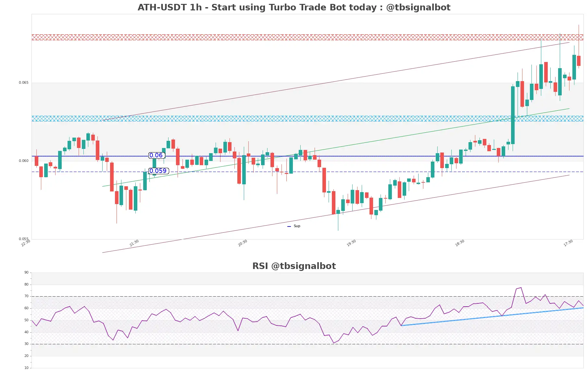This screenshot has height=392, width=588.
Task: Click the blue RSI trendline
Action: (492, 317)
